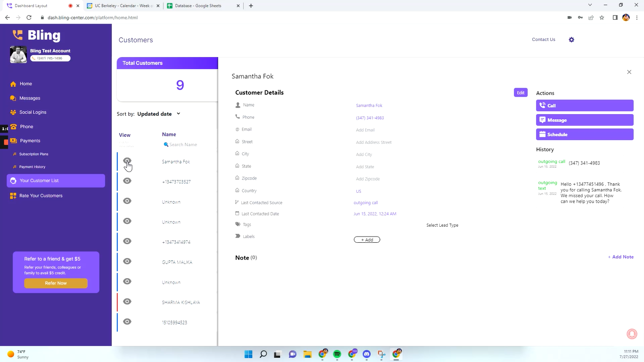644x362 pixels.
Task: Open Contact Us link
Action: (544, 40)
